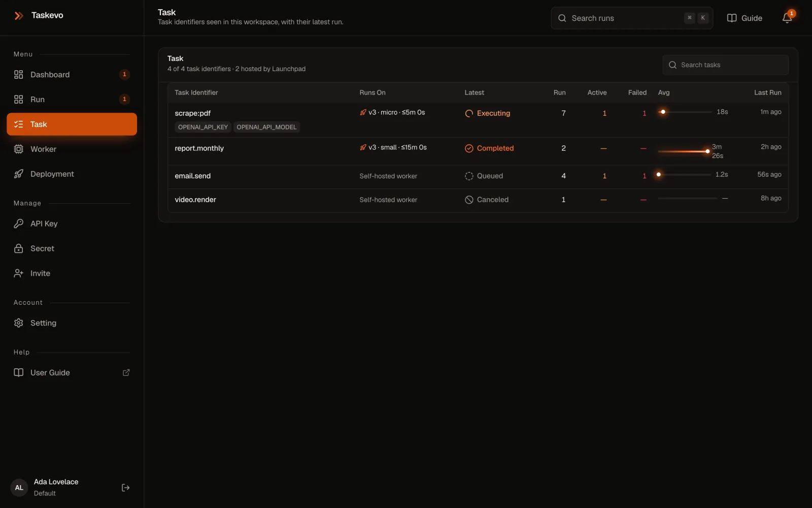This screenshot has width=812, height=508.
Task: Open the email.send task
Action: 192,176
